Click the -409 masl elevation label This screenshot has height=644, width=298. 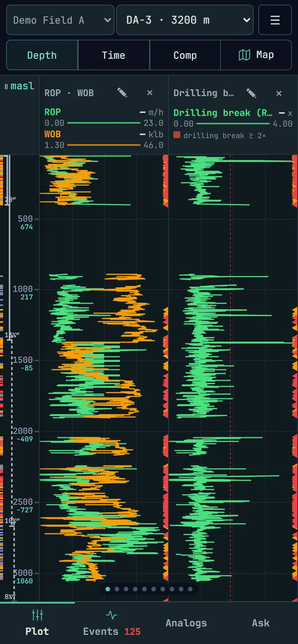(25, 439)
